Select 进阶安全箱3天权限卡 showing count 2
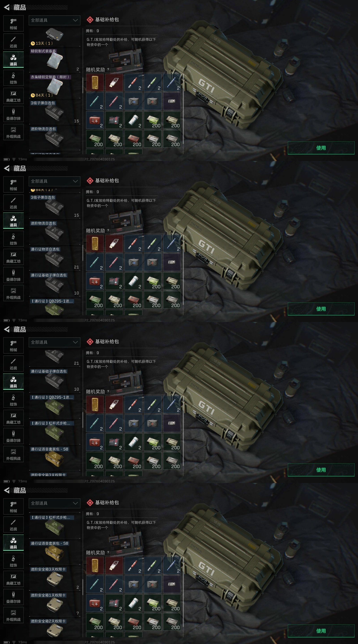This screenshot has width=358, height=644. pyautogui.click(x=55, y=578)
